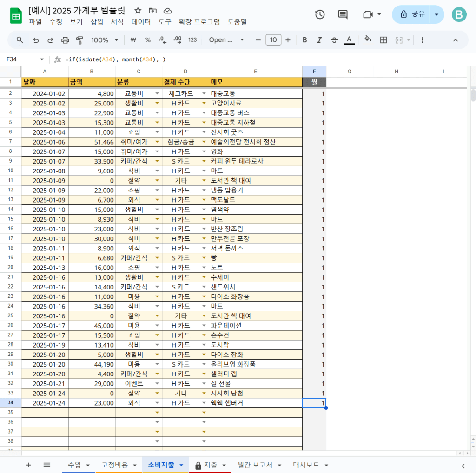Screen dimensions: 476x473
Task: Click the strikethrough formatting icon
Action: 334,40
